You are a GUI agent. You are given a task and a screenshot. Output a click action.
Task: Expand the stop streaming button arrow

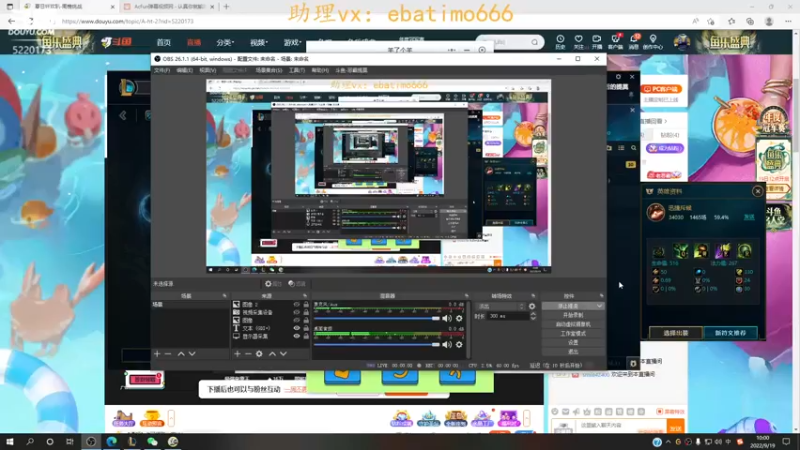(x=599, y=306)
